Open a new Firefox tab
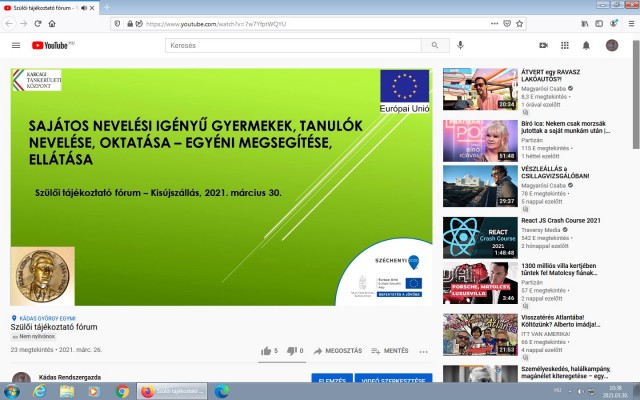640x400 pixels. point(107,7)
